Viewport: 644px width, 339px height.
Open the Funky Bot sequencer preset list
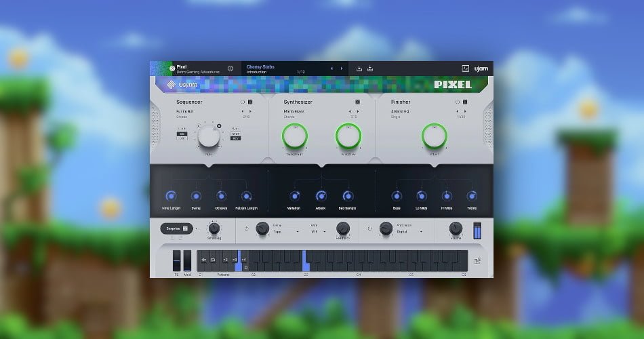point(185,111)
